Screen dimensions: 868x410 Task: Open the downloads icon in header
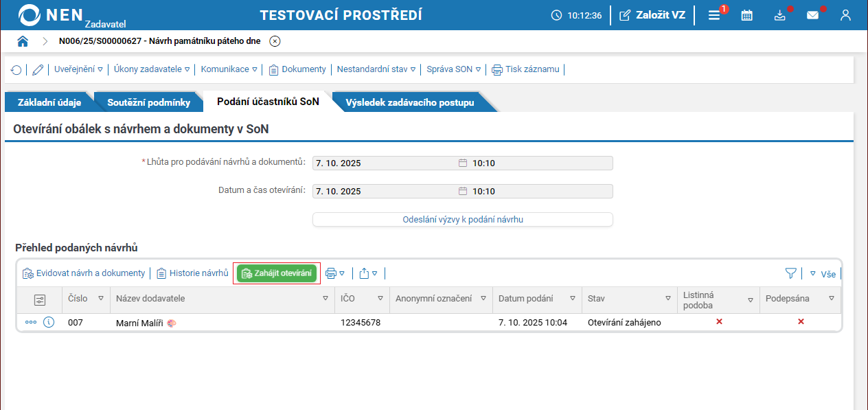(x=779, y=15)
